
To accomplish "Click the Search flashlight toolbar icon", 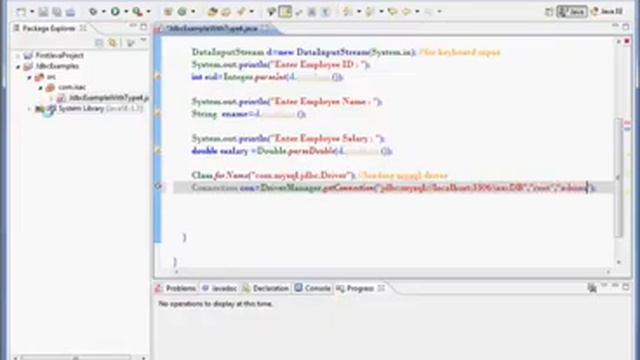I will click(241, 12).
